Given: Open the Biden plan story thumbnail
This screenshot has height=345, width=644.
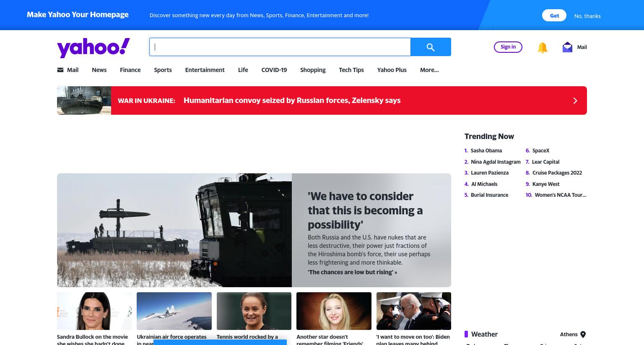Looking at the screenshot, I should [414, 311].
